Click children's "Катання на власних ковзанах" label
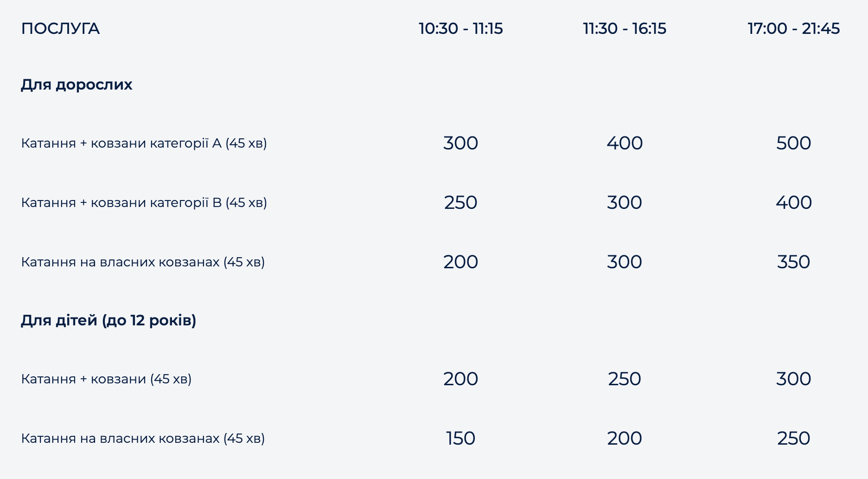 pyautogui.click(x=143, y=438)
